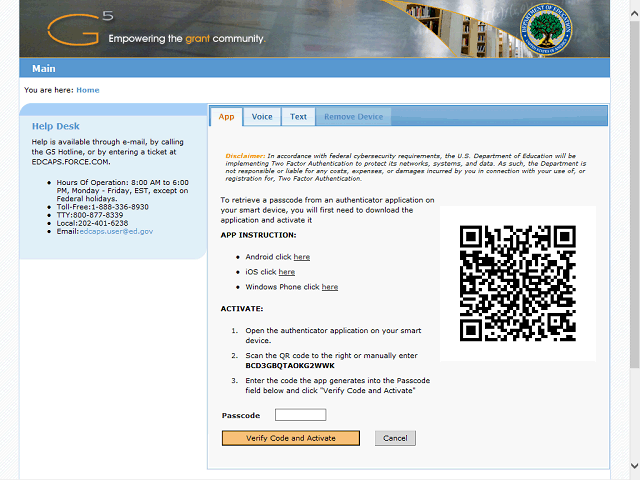
Task: Click the Windows Phone 'here' link
Action: (329, 287)
